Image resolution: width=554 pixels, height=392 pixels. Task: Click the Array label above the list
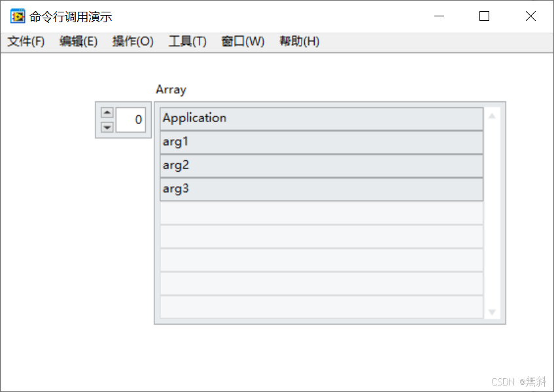pyautogui.click(x=171, y=90)
